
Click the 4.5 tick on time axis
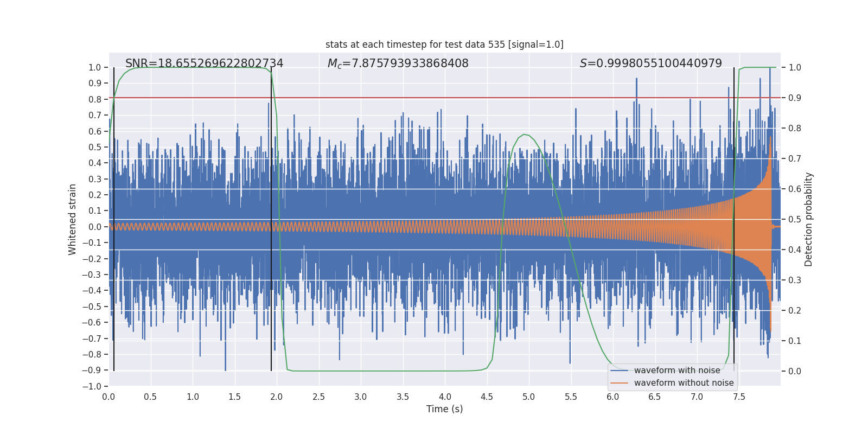[487, 397]
